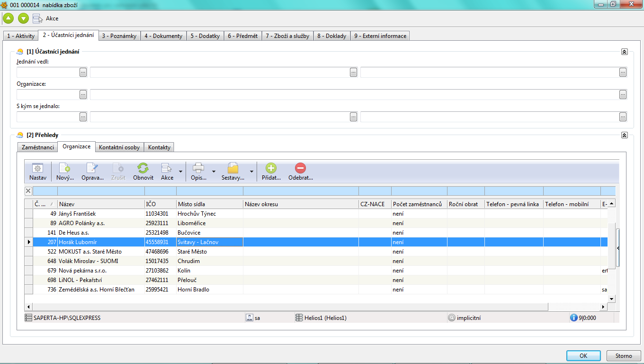Switch to 5 - Dodatky tab
The height and width of the screenshot is (364, 644).
[x=205, y=36]
